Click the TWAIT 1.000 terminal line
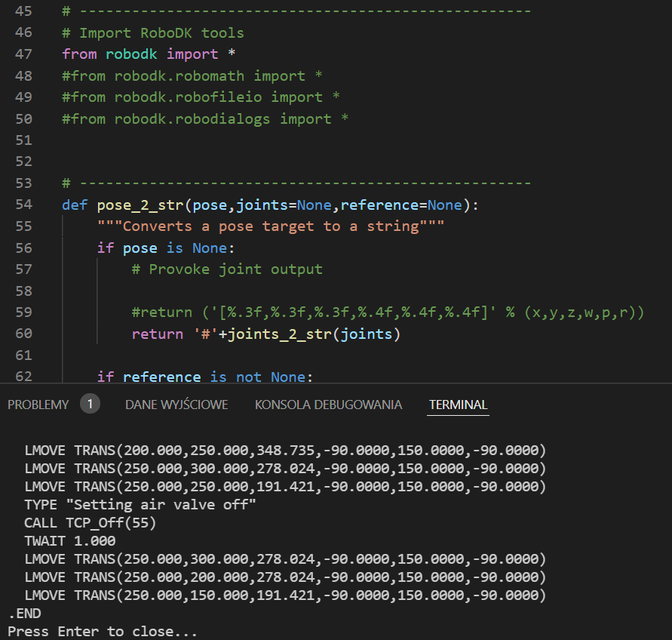Image resolution: width=672 pixels, height=640 pixels. tap(69, 541)
